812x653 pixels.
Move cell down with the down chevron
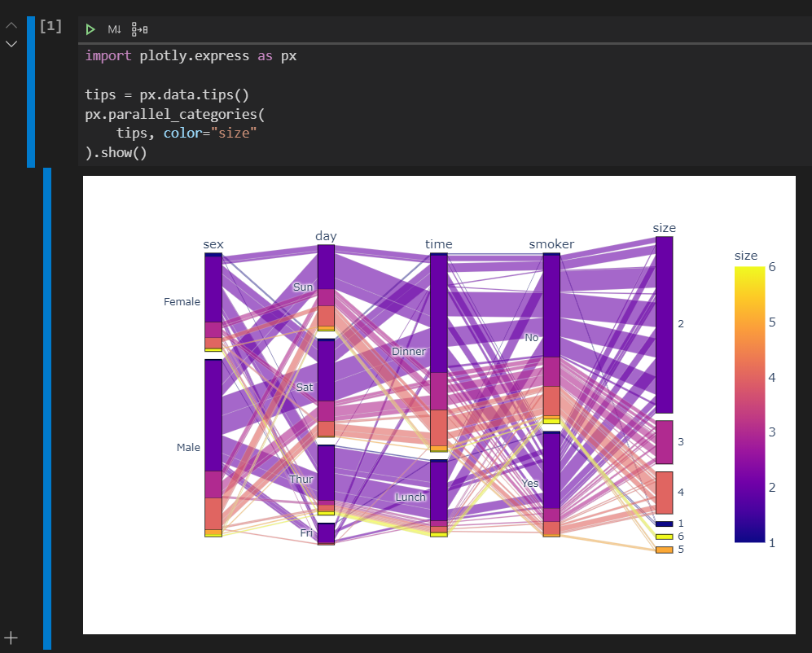[x=11, y=44]
